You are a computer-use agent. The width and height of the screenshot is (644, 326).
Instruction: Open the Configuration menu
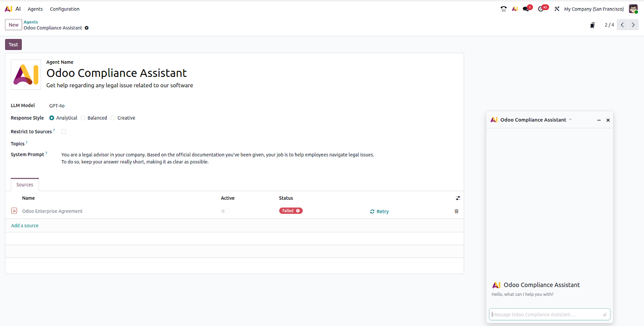64,9
